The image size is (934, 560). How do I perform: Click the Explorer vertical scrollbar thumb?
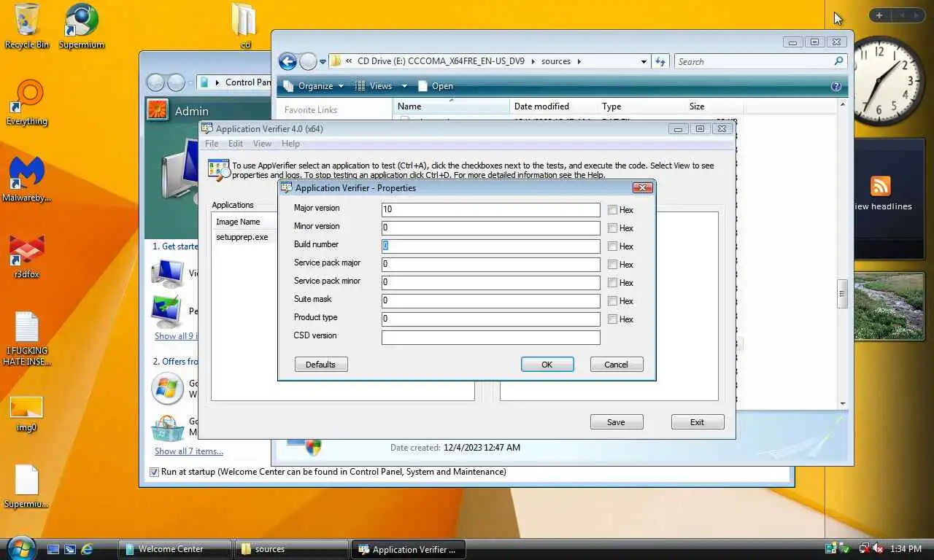pyautogui.click(x=841, y=293)
